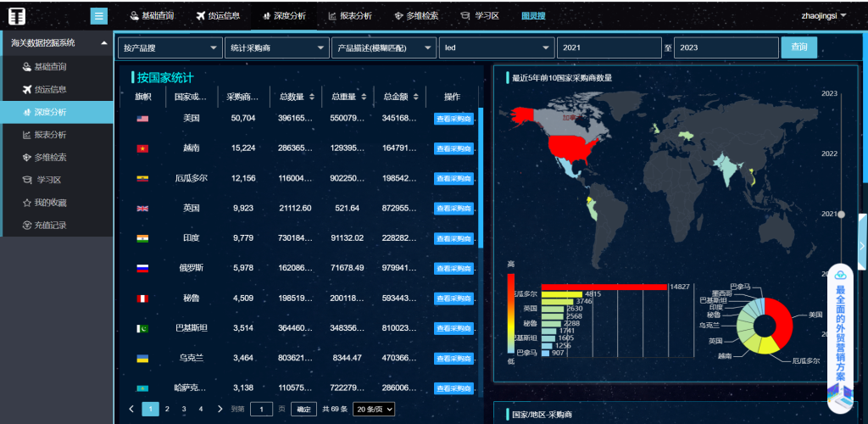Click the 查询 search button
Screen dimensions: 868x424
click(x=798, y=47)
